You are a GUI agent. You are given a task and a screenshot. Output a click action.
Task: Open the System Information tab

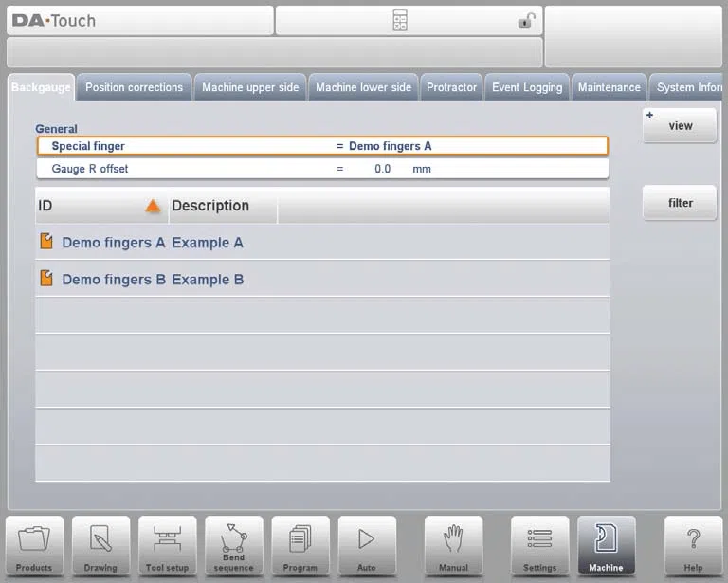686,87
